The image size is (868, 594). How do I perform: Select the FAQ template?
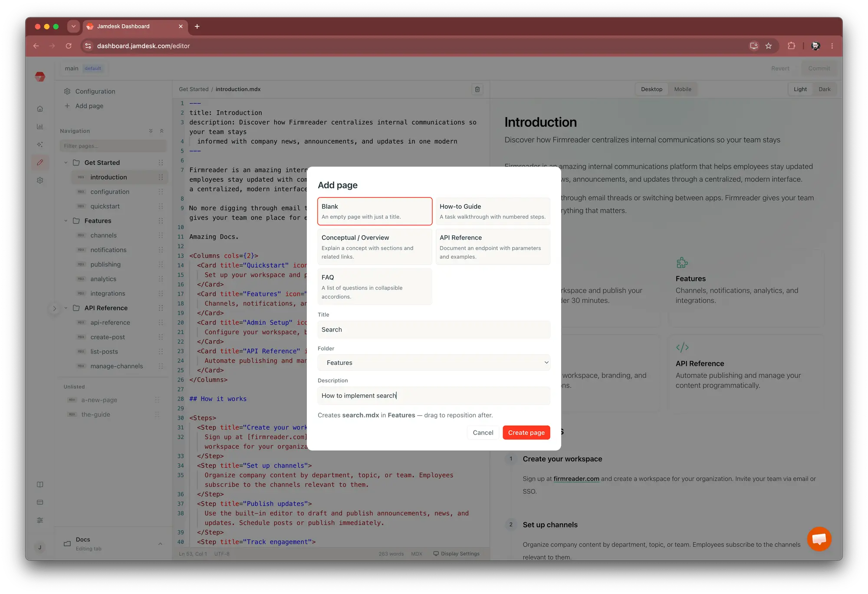pyautogui.click(x=375, y=287)
